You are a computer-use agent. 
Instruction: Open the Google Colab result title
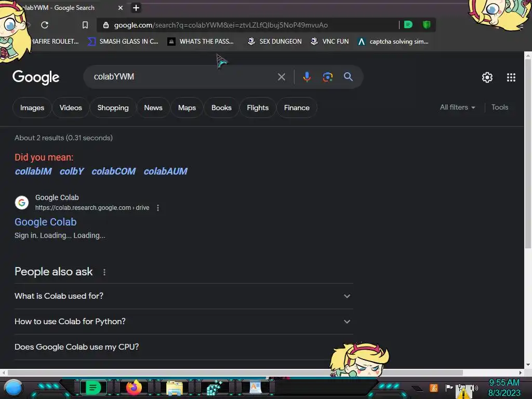click(x=46, y=222)
